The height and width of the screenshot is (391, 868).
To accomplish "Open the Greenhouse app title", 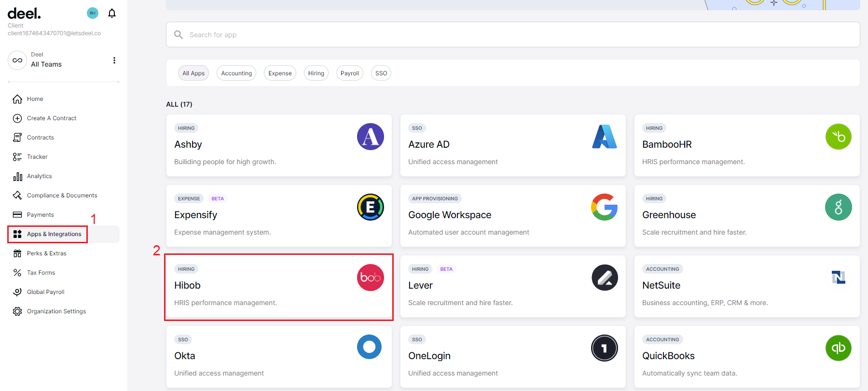I will point(669,215).
